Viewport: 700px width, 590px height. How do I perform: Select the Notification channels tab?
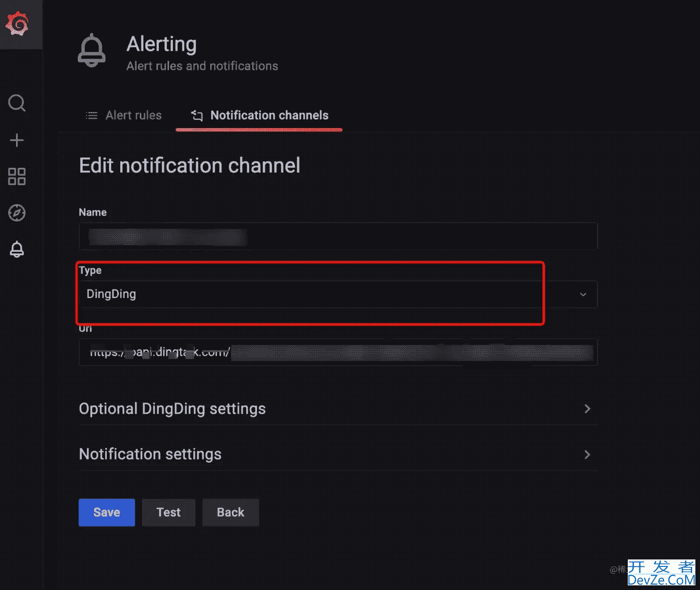[259, 115]
